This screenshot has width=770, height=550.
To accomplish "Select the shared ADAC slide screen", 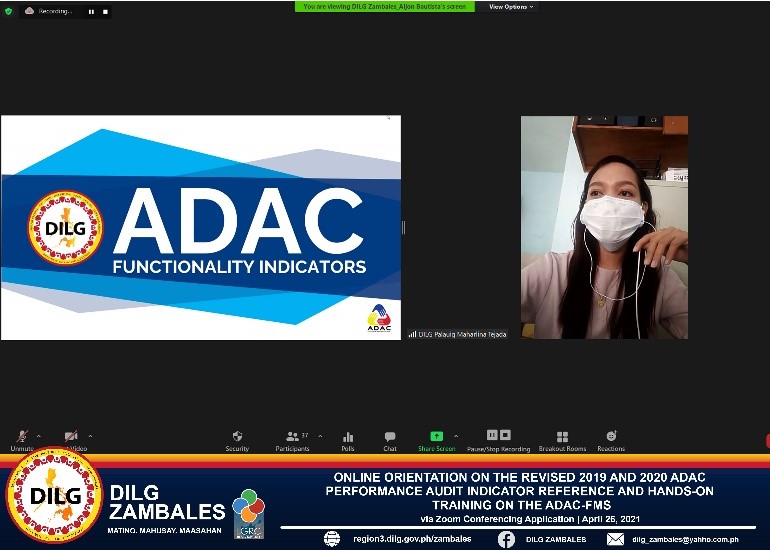I will (201, 227).
